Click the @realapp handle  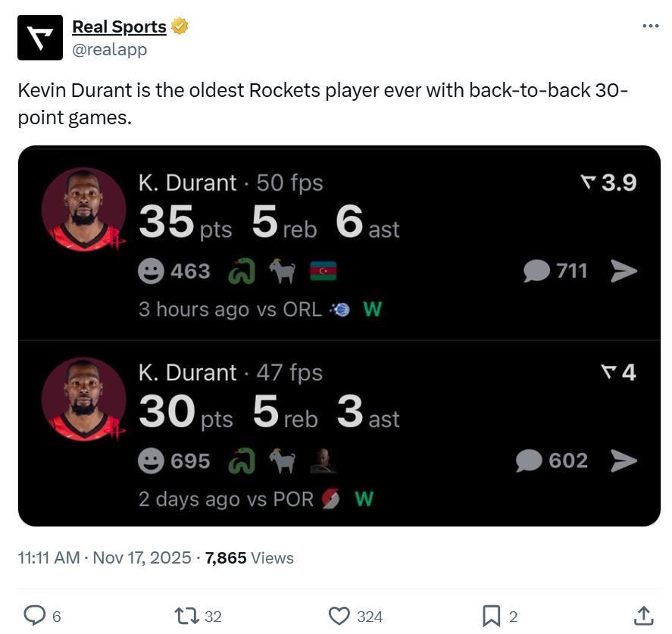[109, 50]
